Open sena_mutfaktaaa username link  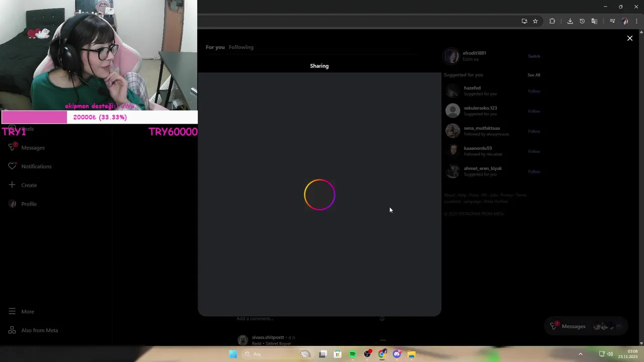(481, 128)
